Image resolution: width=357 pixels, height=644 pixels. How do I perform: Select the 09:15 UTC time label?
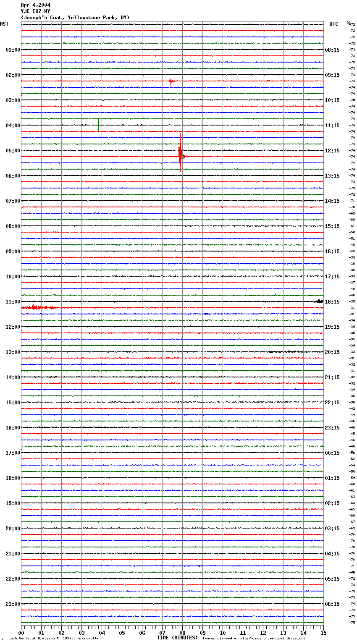[x=332, y=75]
